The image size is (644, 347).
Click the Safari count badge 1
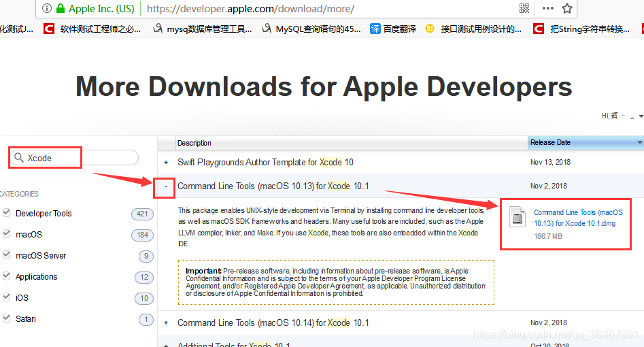tap(146, 320)
